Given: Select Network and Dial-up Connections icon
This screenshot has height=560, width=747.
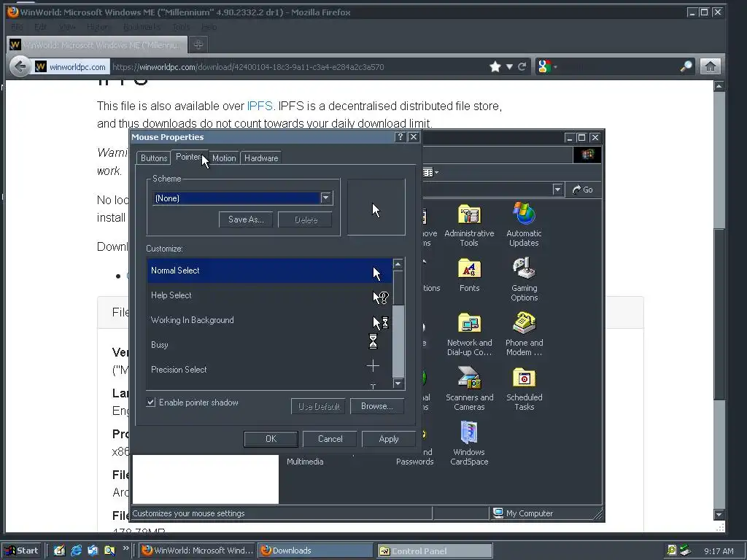Looking at the screenshot, I should [469, 334].
